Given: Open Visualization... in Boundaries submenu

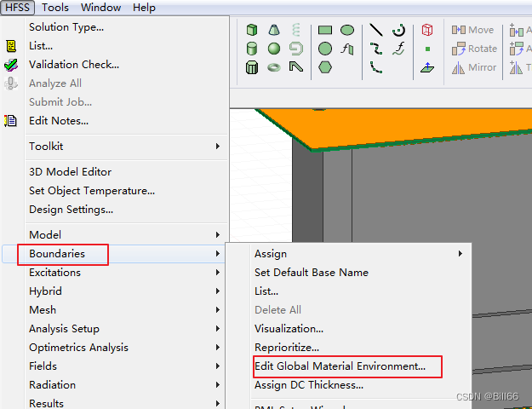Looking at the screenshot, I should (348, 329).
